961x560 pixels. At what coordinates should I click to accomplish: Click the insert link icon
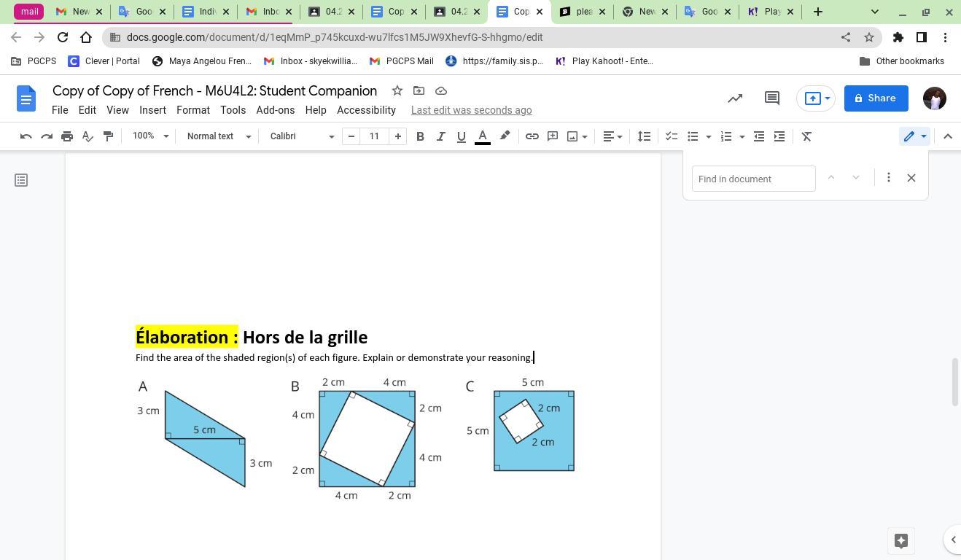532,136
